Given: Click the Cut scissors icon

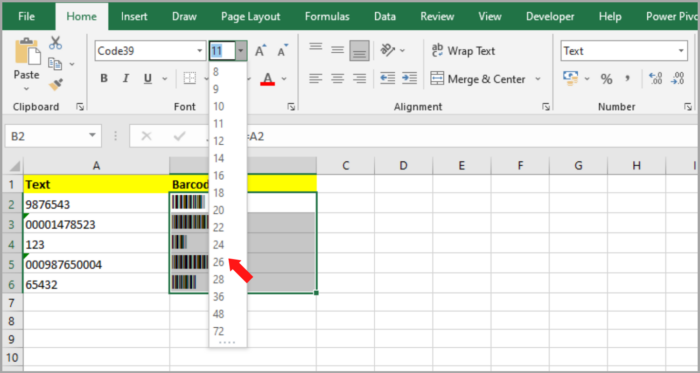Looking at the screenshot, I should pos(56,43).
